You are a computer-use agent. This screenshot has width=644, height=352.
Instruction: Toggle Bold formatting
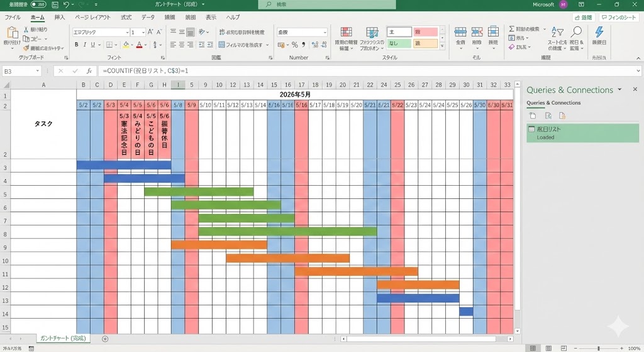click(76, 45)
